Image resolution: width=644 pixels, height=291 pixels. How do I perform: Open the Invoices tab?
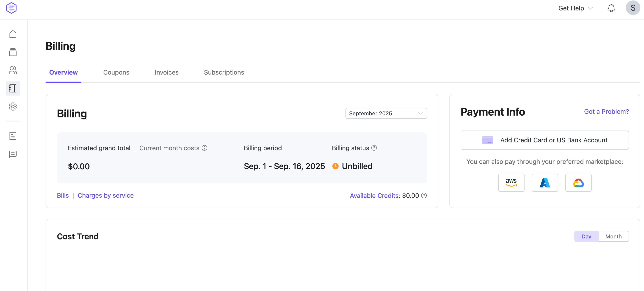click(x=167, y=72)
